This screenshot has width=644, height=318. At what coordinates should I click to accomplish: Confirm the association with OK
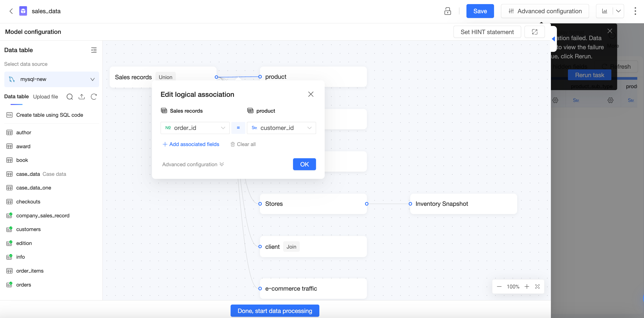[x=304, y=164]
